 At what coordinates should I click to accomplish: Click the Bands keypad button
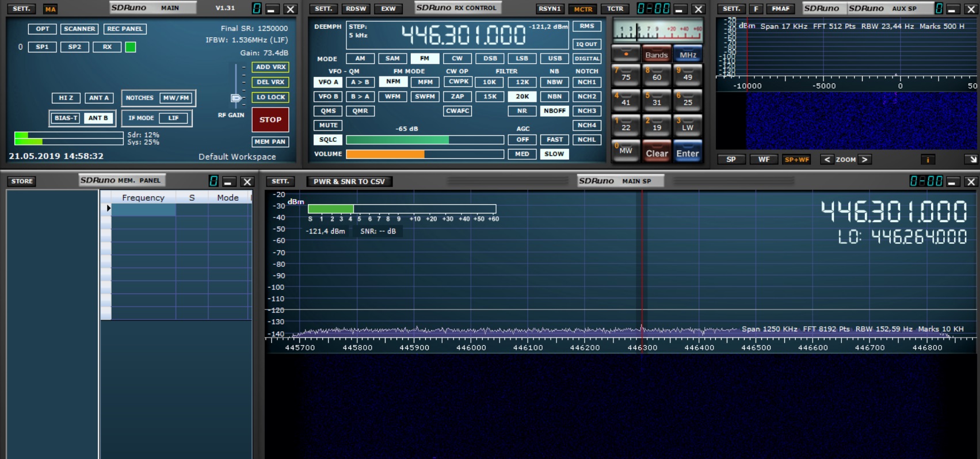(x=657, y=53)
